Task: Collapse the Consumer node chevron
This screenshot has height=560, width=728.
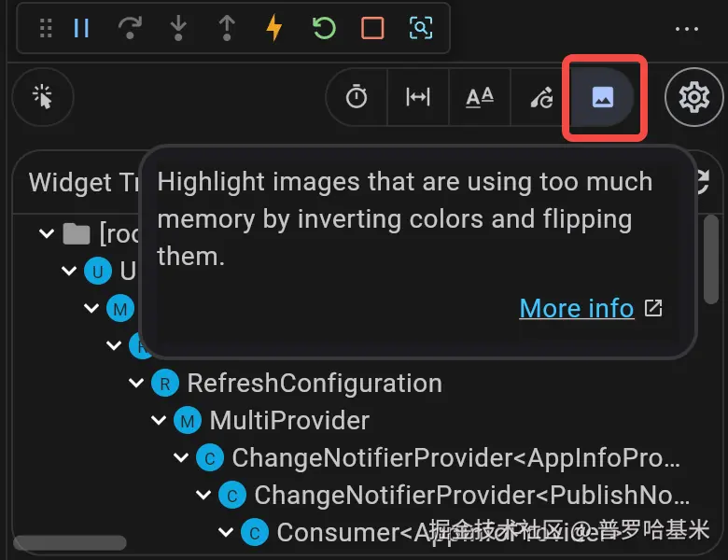Action: [x=226, y=532]
